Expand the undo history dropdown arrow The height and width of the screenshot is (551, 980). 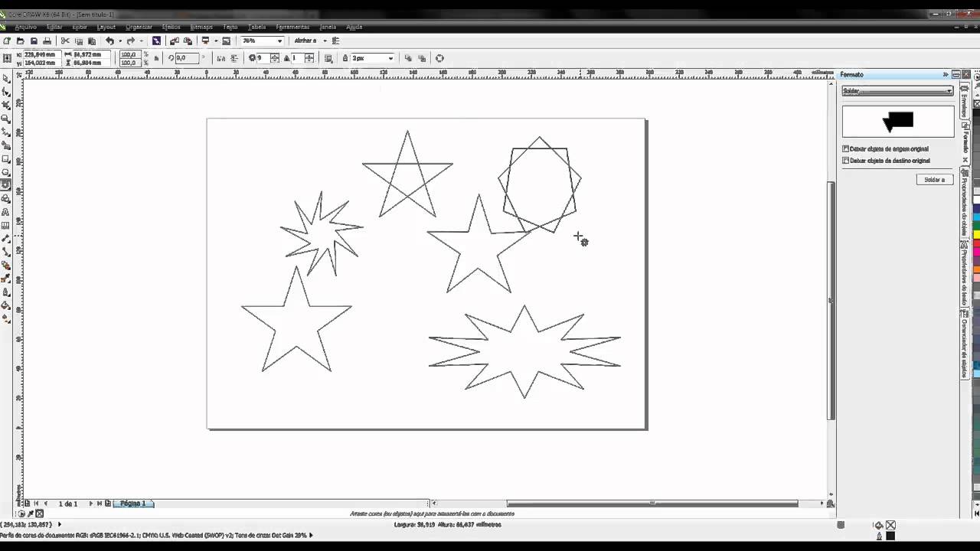tap(119, 41)
